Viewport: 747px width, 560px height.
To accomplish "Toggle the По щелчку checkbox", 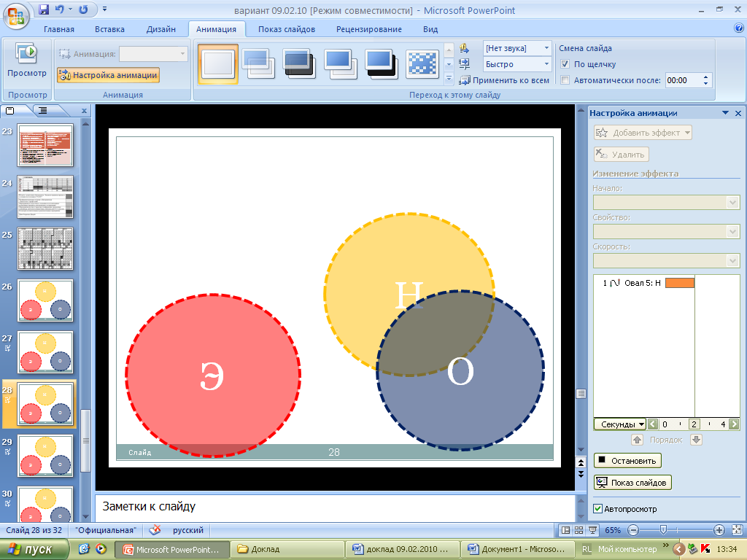I will click(565, 64).
